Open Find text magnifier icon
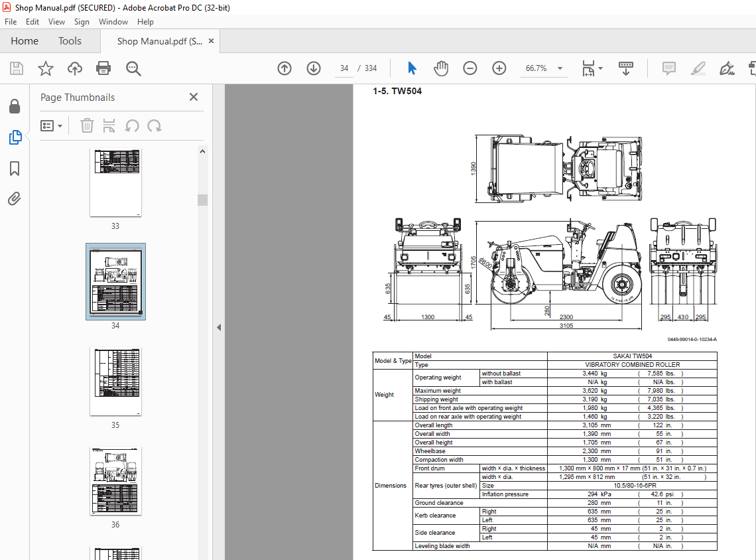The height and width of the screenshot is (560, 756). coord(133,68)
